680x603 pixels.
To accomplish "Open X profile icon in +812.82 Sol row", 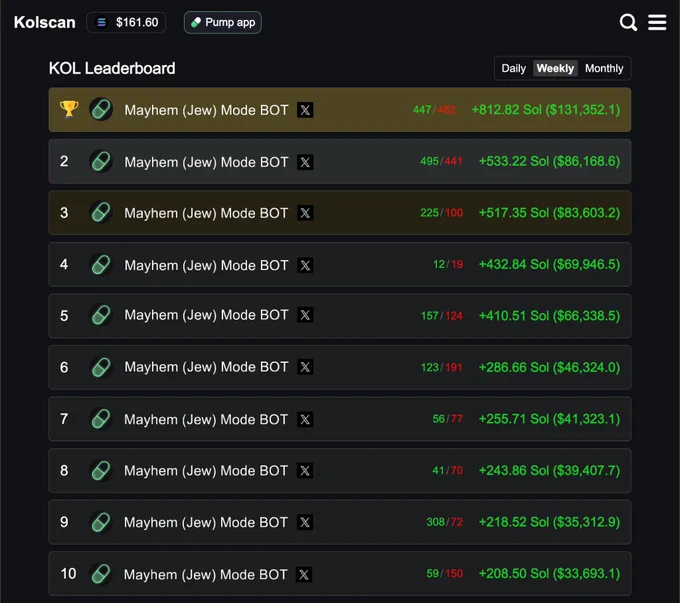I will (305, 110).
